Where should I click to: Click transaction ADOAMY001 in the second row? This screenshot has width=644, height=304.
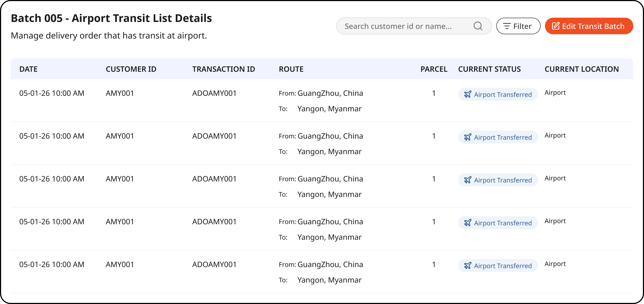pyautogui.click(x=214, y=136)
